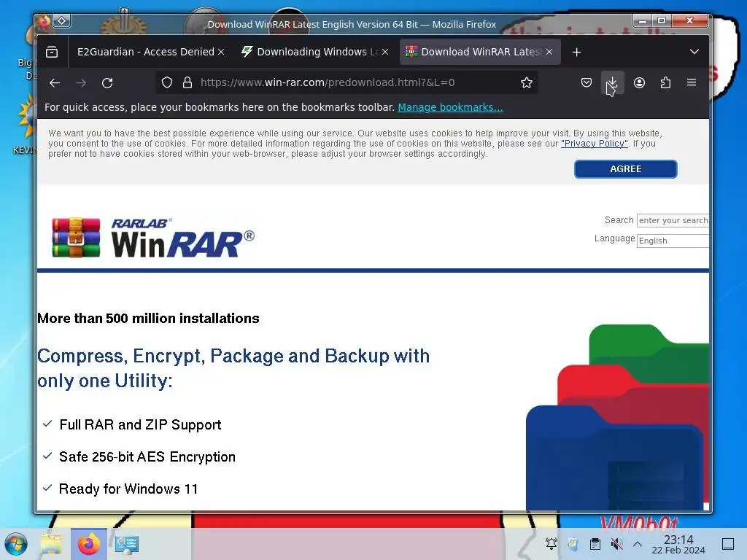Open a new tab
This screenshot has width=747, height=560.
[576, 52]
